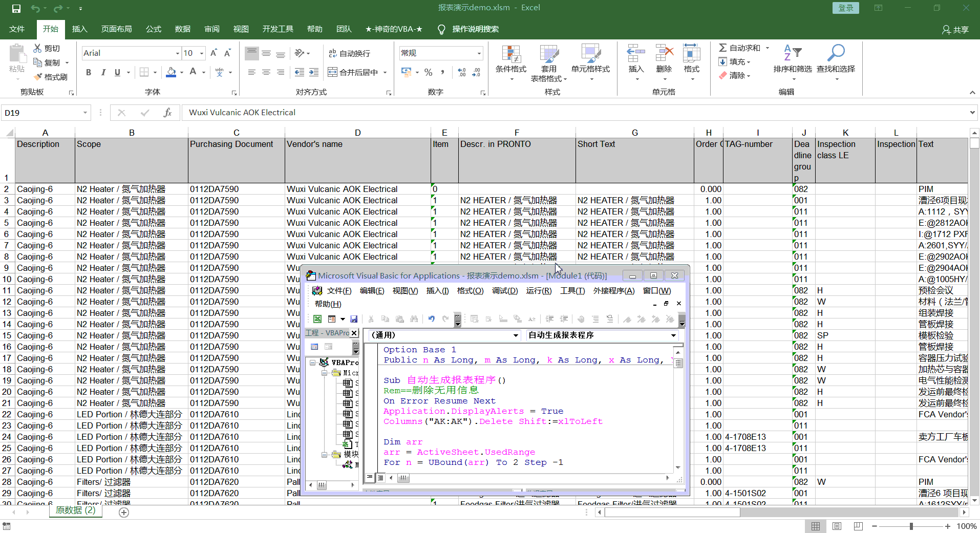Image resolution: width=980 pixels, height=533 pixels.
Task: Click the Cut (剪切) scissors icon
Action: click(x=37, y=48)
